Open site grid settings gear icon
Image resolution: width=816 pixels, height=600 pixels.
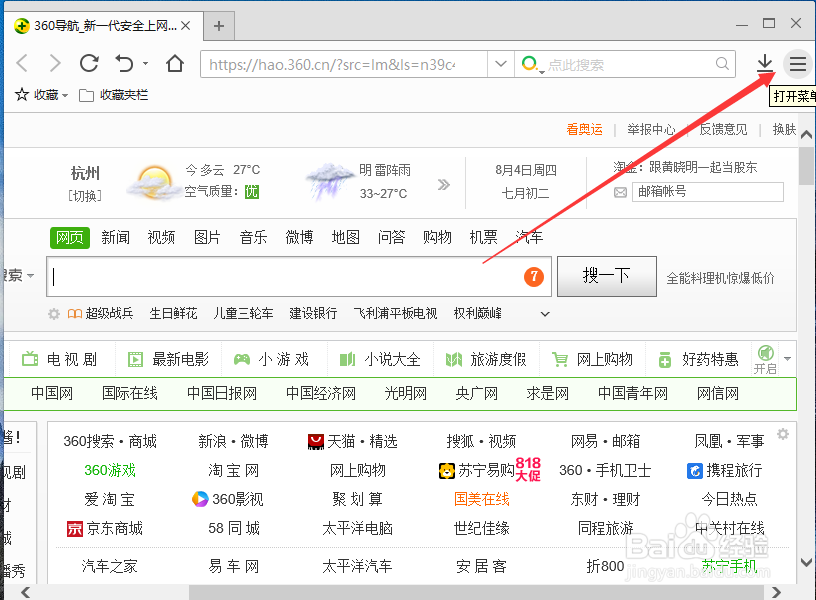point(783,434)
